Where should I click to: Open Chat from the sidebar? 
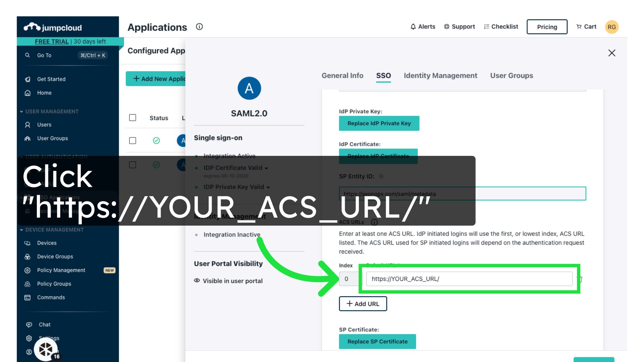pyautogui.click(x=44, y=324)
